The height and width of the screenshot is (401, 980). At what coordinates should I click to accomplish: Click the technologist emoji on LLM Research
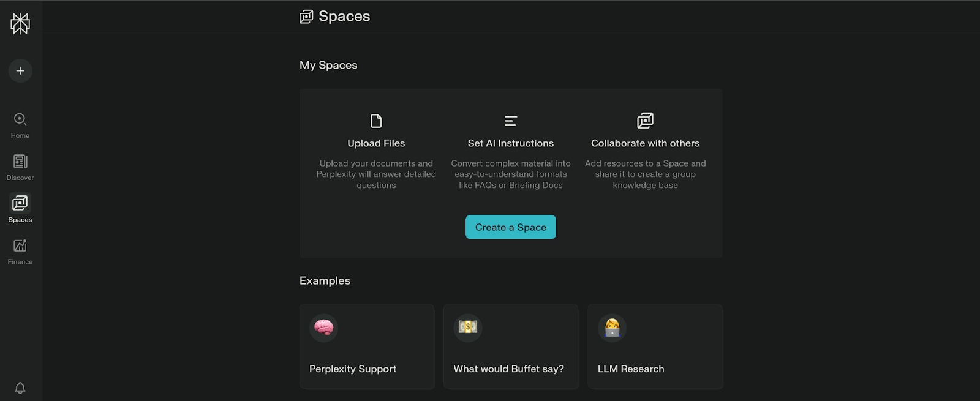point(612,328)
